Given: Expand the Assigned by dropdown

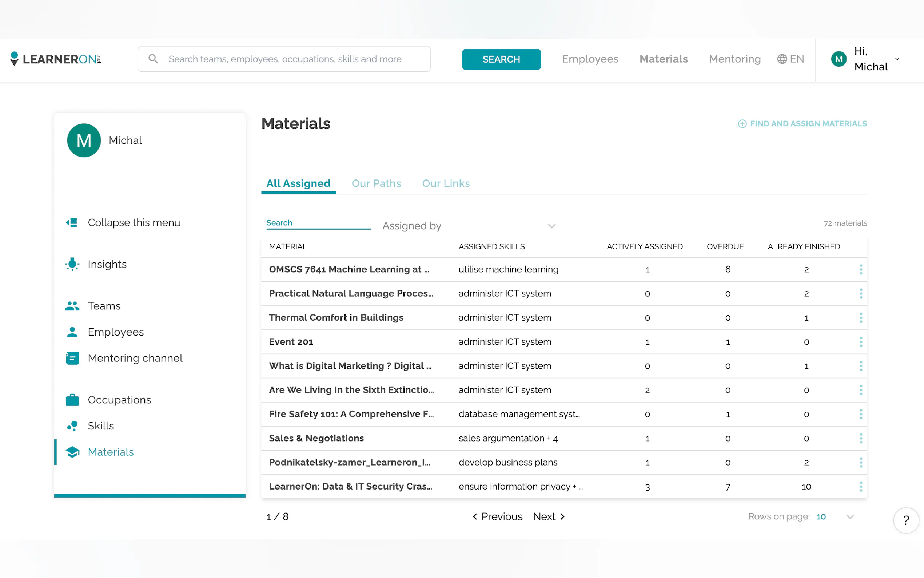Looking at the screenshot, I should [469, 226].
